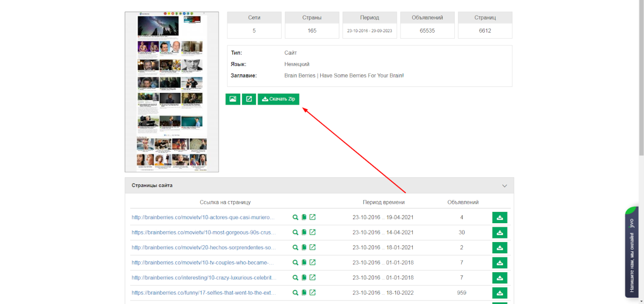Search icon for 10-crazy-luxurious-celebrit row
Image resolution: width=644 pixels, height=304 pixels.
click(x=295, y=278)
